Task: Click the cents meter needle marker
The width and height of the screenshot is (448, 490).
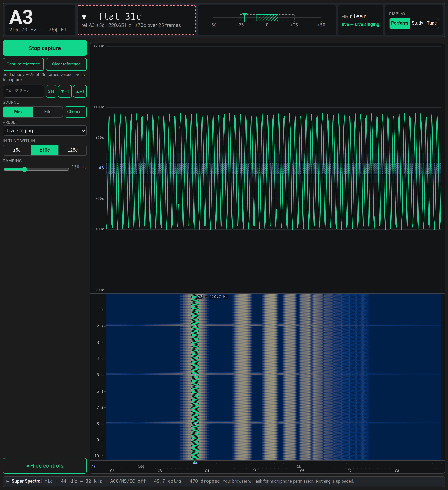Action: 245,17
